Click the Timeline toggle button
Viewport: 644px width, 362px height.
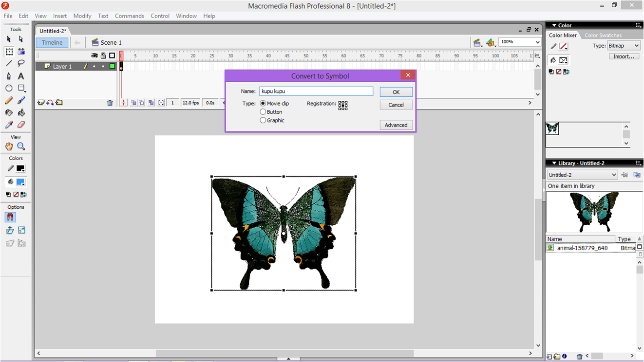pyautogui.click(x=52, y=42)
